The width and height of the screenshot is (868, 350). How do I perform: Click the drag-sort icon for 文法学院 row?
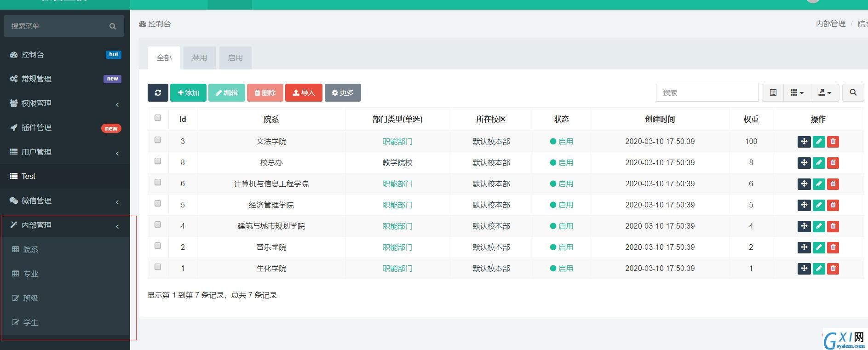(x=804, y=142)
